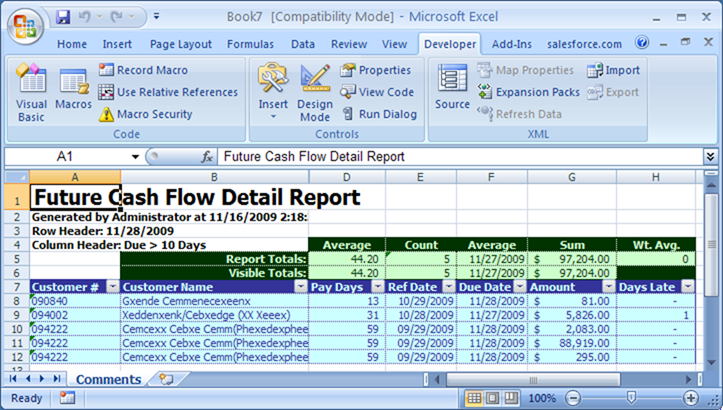Switch to Page Layout view
The width and height of the screenshot is (723, 410).
point(492,398)
